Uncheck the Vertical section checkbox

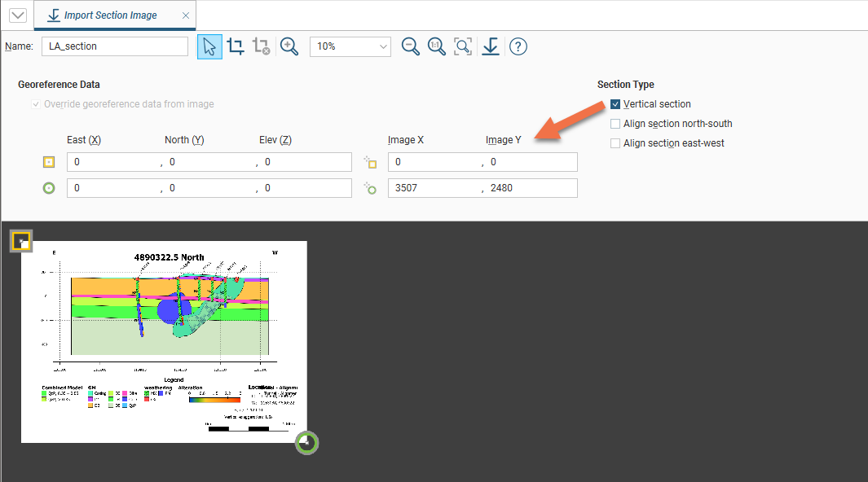tap(616, 104)
